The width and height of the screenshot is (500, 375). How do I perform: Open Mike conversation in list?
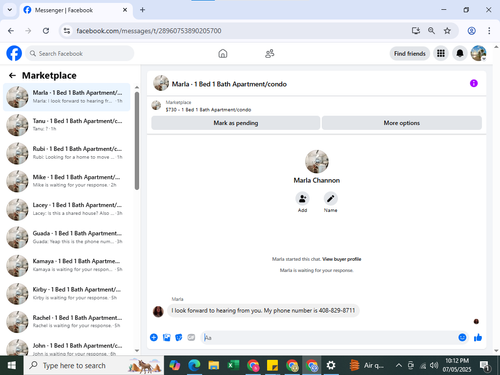[x=67, y=181]
